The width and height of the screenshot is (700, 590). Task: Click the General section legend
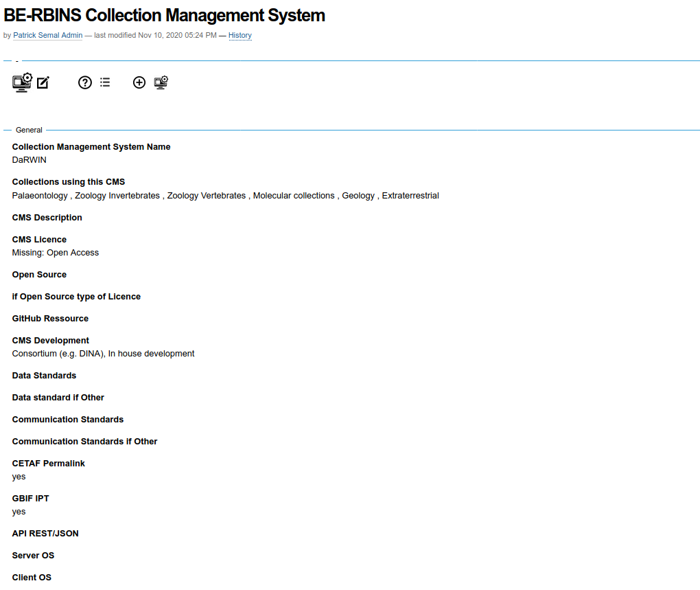(29, 130)
